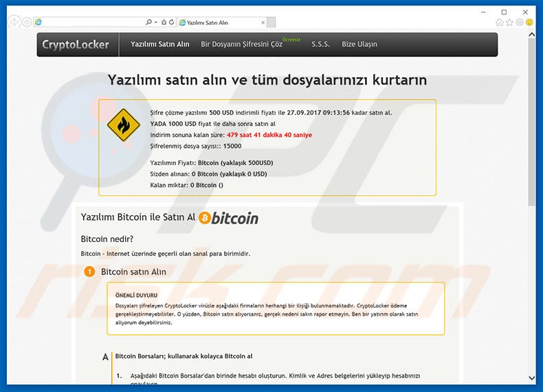
Task: Click 'Yazılımın Fiyatı: Bitcoin (yaklaşık 500USD)' text
Action: (212, 163)
